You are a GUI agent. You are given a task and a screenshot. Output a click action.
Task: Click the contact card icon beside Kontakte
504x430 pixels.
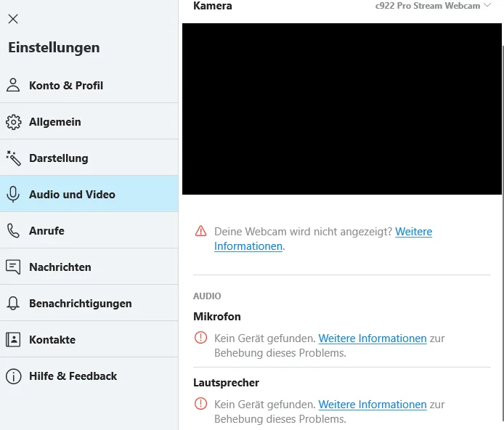(13, 339)
